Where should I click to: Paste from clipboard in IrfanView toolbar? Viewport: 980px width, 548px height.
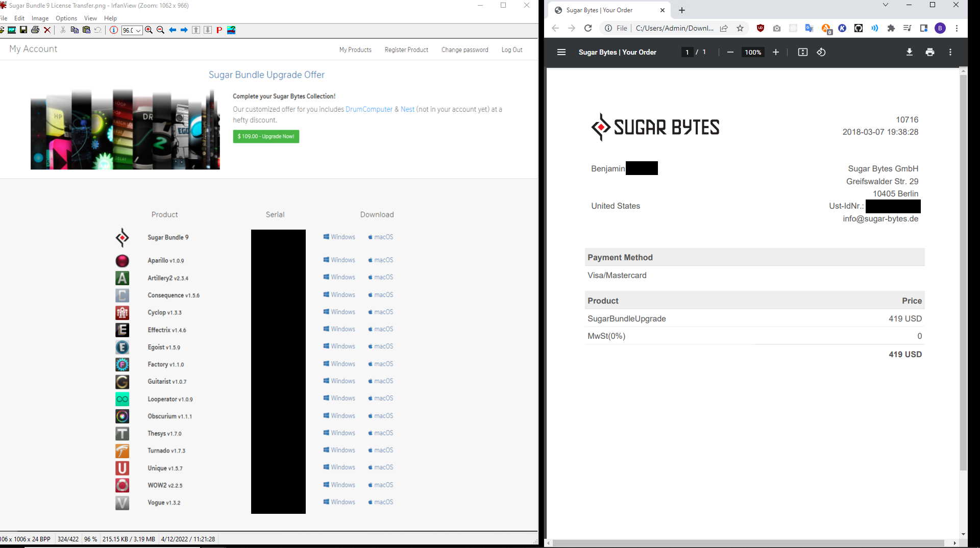click(x=86, y=30)
